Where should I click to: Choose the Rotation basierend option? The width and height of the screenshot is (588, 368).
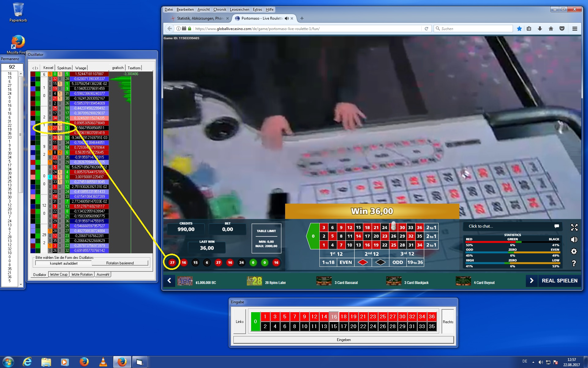(x=120, y=263)
